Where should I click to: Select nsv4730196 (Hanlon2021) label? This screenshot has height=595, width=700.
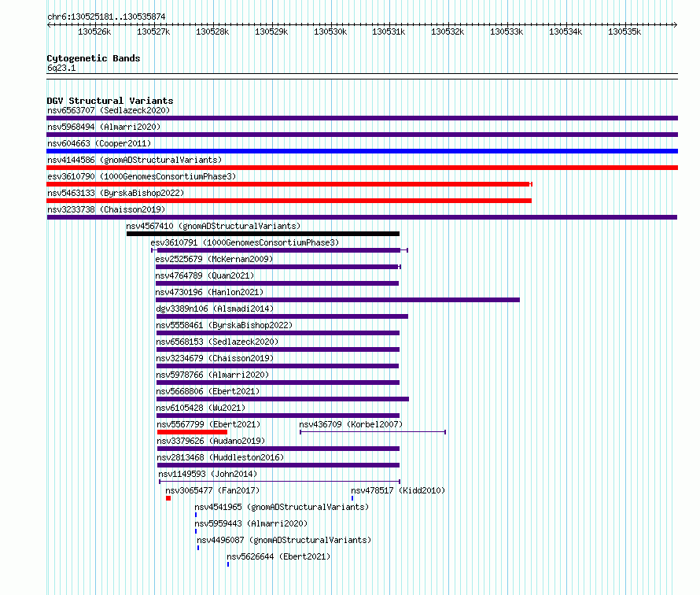209,292
